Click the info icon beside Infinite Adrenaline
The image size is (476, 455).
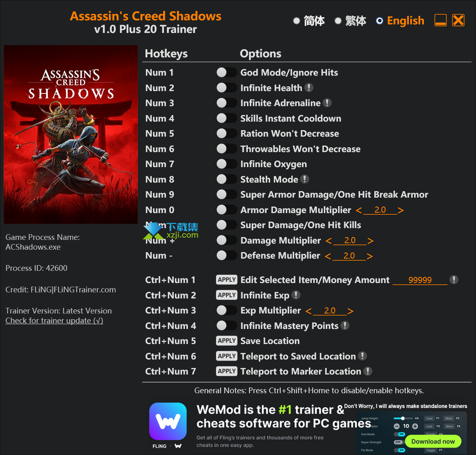click(x=327, y=103)
